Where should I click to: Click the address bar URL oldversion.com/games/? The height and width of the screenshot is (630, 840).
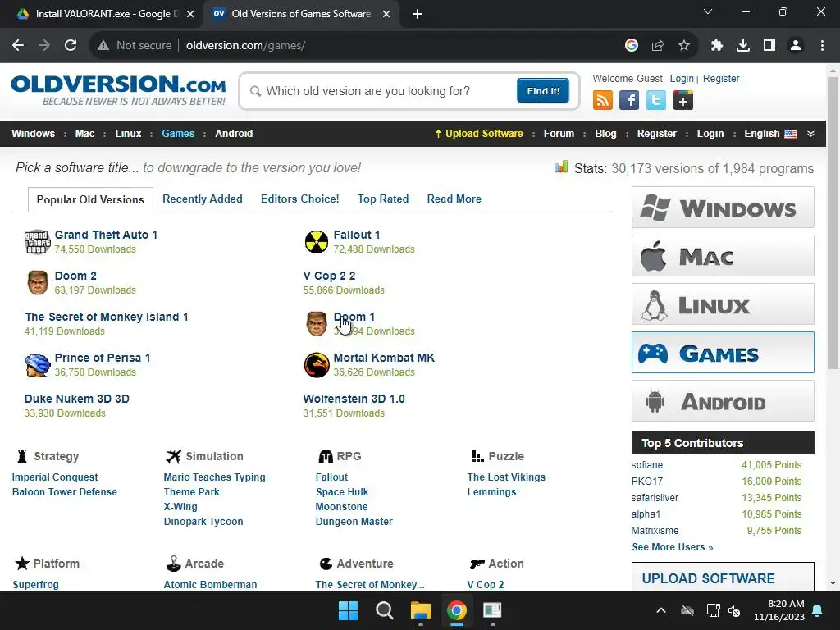pos(245,46)
